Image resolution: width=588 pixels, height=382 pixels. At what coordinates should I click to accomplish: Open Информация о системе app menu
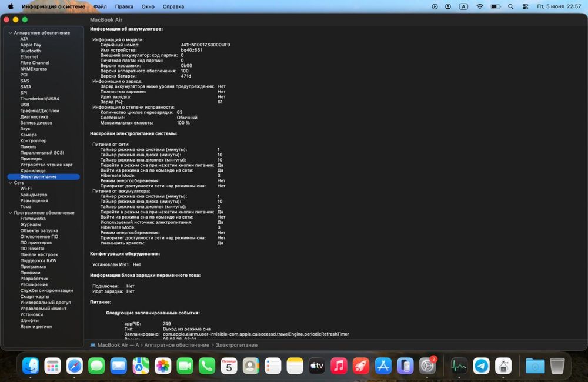(x=54, y=6)
